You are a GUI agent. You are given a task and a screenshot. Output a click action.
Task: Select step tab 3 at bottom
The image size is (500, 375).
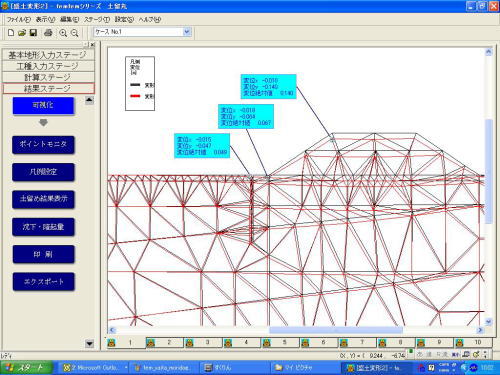click(203, 342)
